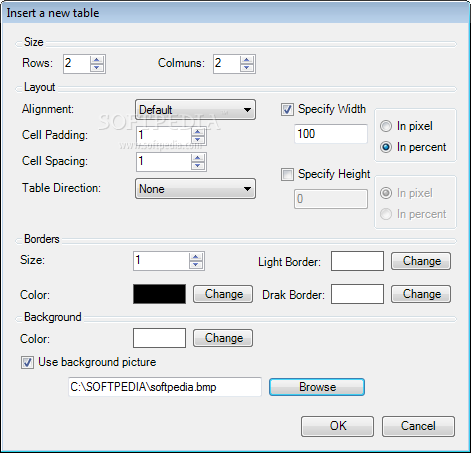Screen dimensions: 471x453
Task: Increase the Rows spinner value
Action: (97, 60)
